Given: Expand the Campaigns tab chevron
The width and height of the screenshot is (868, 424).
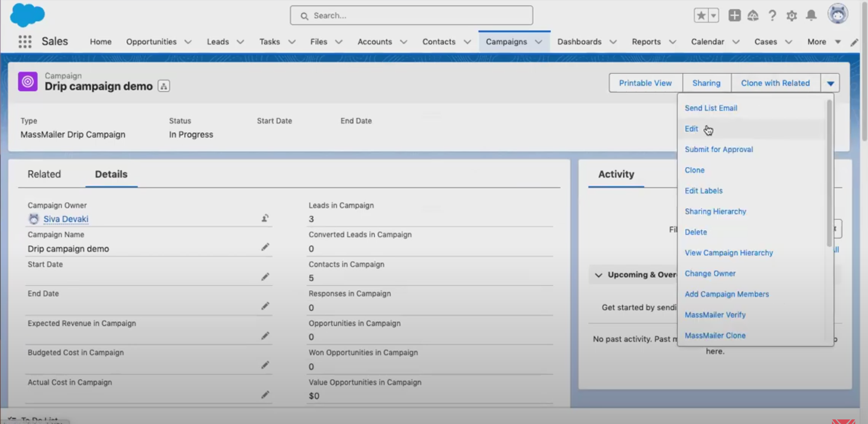Looking at the screenshot, I should pyautogui.click(x=538, y=42).
